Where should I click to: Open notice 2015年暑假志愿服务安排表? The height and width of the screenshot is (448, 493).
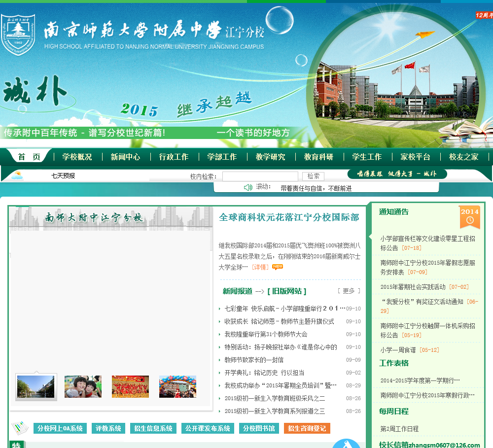point(427,267)
